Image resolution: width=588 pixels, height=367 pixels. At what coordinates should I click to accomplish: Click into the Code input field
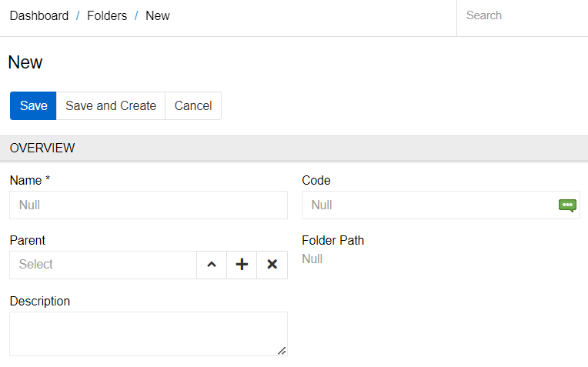tap(429, 205)
